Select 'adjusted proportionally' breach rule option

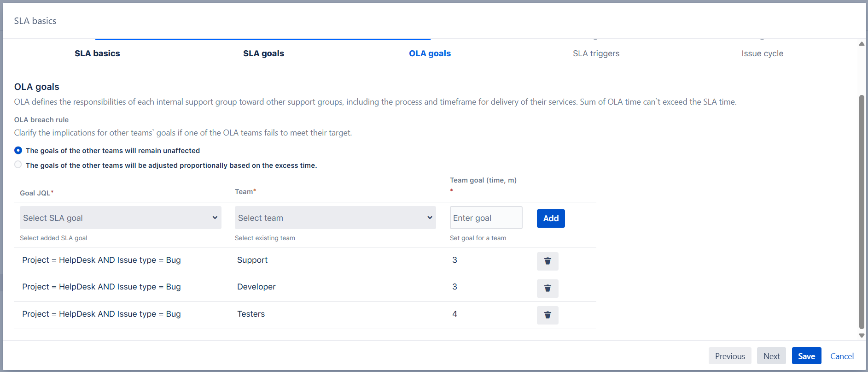click(x=18, y=165)
